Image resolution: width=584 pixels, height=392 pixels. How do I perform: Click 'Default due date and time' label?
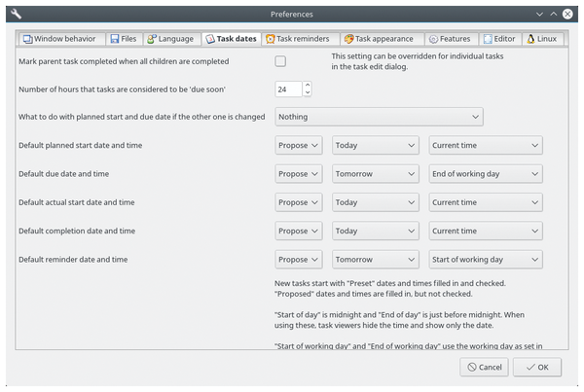point(63,174)
